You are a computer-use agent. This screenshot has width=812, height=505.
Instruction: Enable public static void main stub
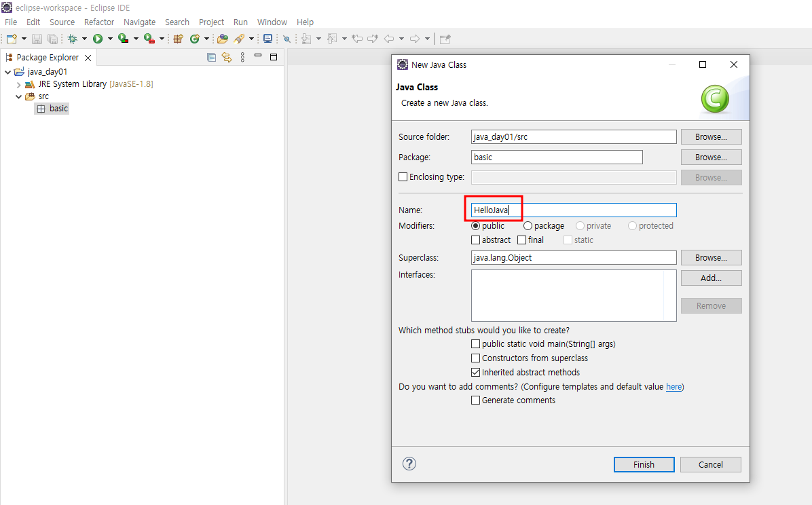tap(475, 344)
